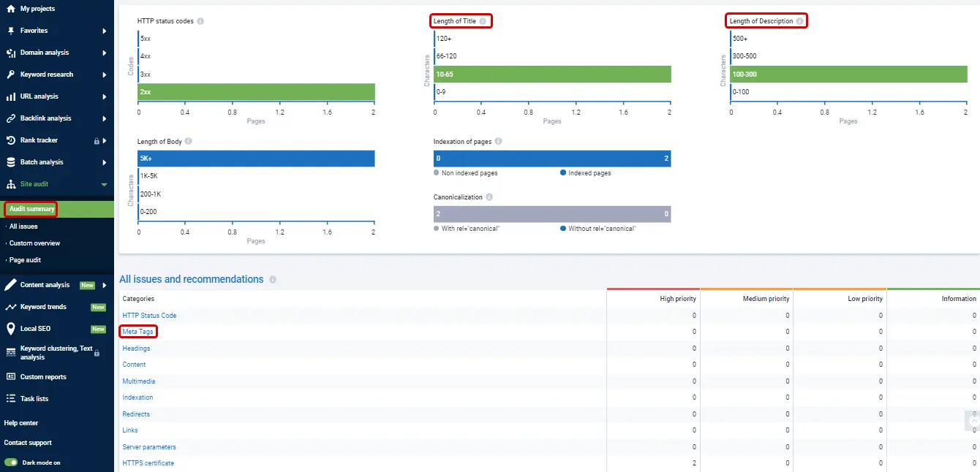
Task: Open the Redirects category link
Action: pos(136,414)
